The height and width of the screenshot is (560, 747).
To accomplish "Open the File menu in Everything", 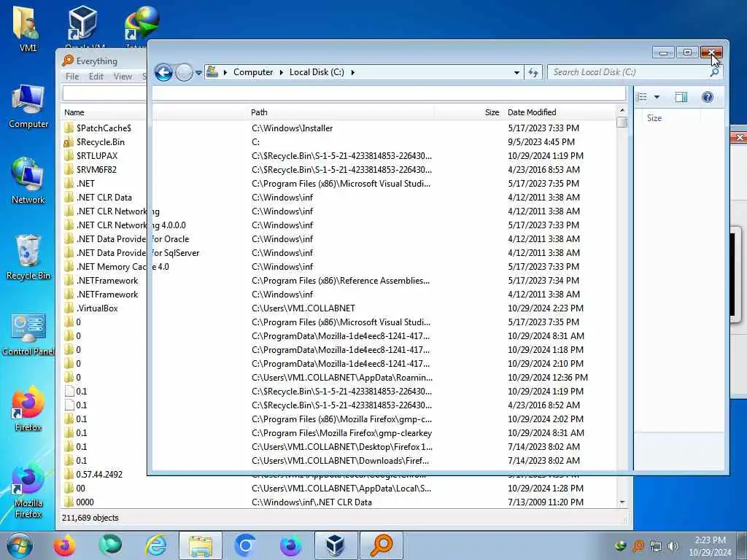I will [x=72, y=77].
